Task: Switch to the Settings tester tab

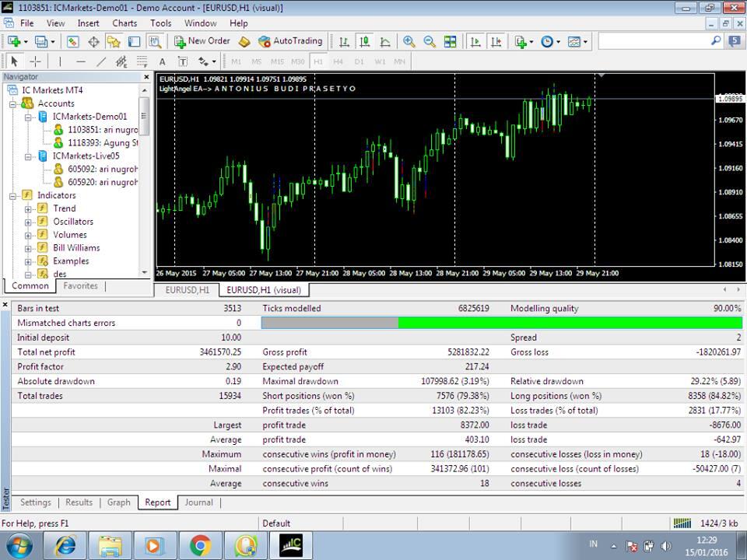Action: coord(35,502)
